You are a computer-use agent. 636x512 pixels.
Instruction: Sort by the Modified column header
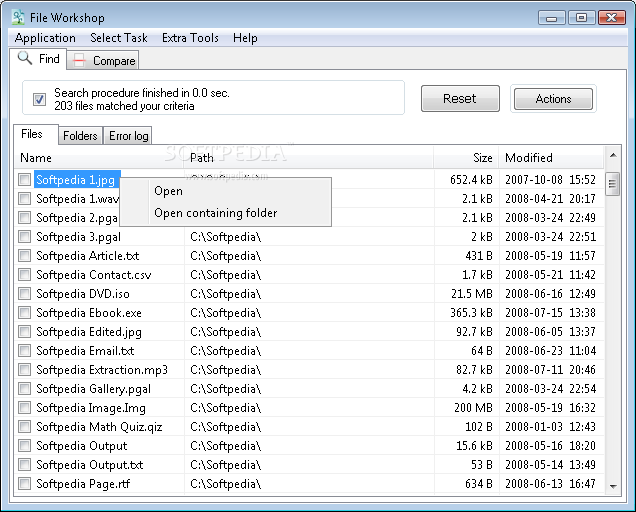click(551, 157)
